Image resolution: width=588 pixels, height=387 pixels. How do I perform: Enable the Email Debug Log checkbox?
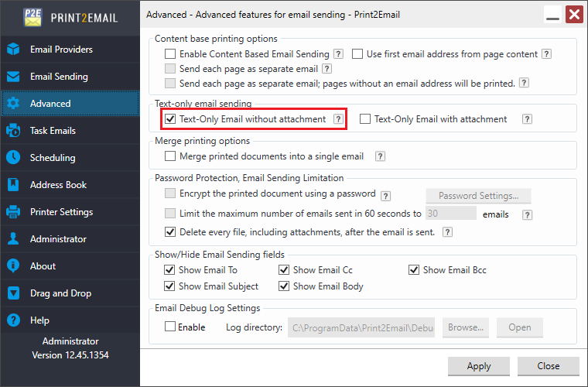[170, 327]
